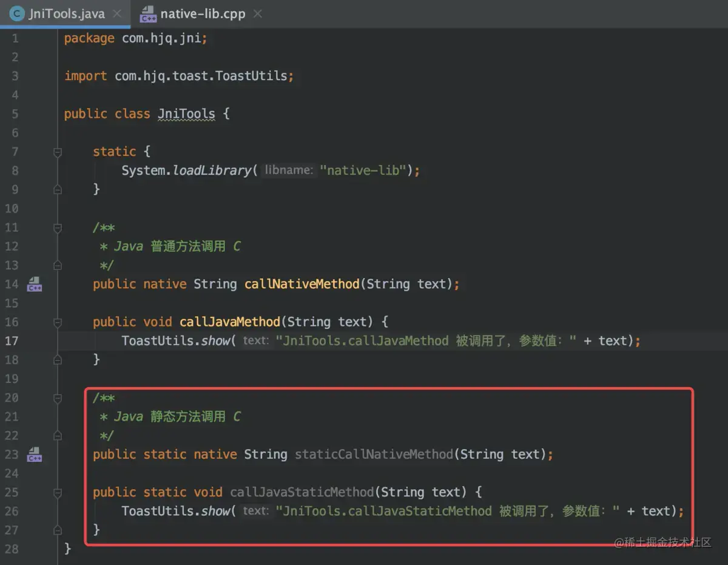This screenshot has height=565, width=728.
Task: Click the static keyword on line 7
Action: [x=115, y=152]
